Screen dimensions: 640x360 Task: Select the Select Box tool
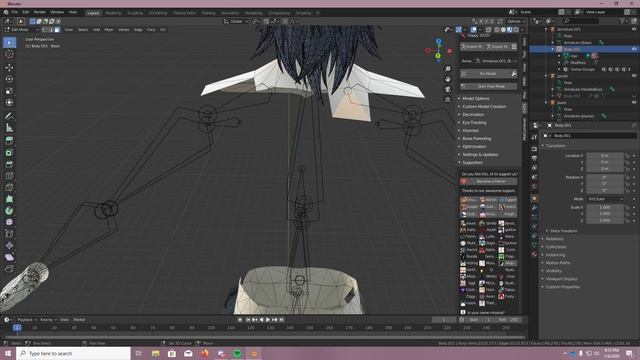9,42
